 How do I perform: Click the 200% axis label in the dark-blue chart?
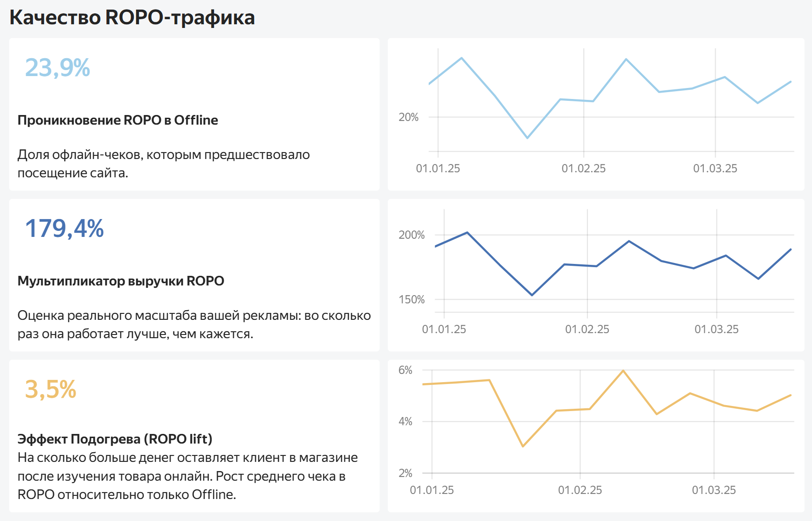click(x=412, y=235)
